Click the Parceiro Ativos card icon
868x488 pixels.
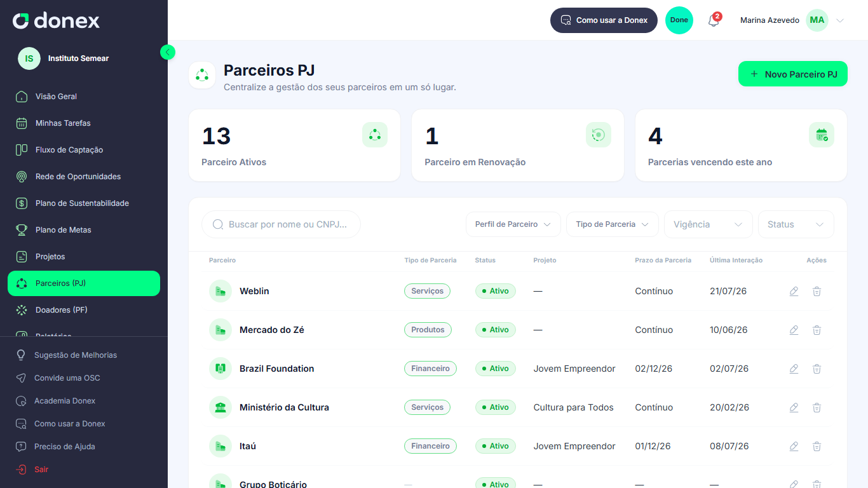[x=375, y=135]
